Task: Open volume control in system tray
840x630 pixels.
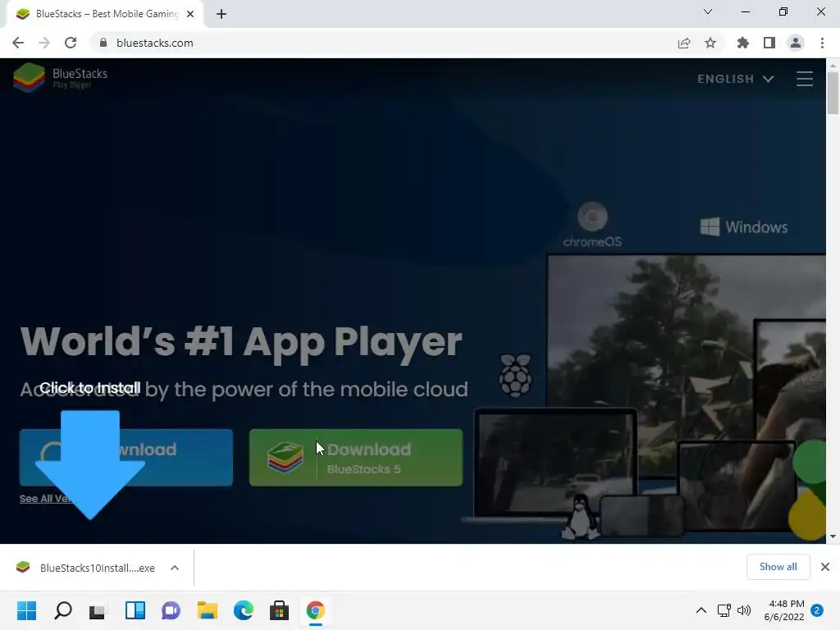Action: 743,610
